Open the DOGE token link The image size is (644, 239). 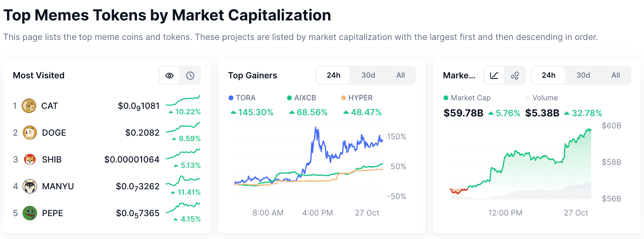54,133
